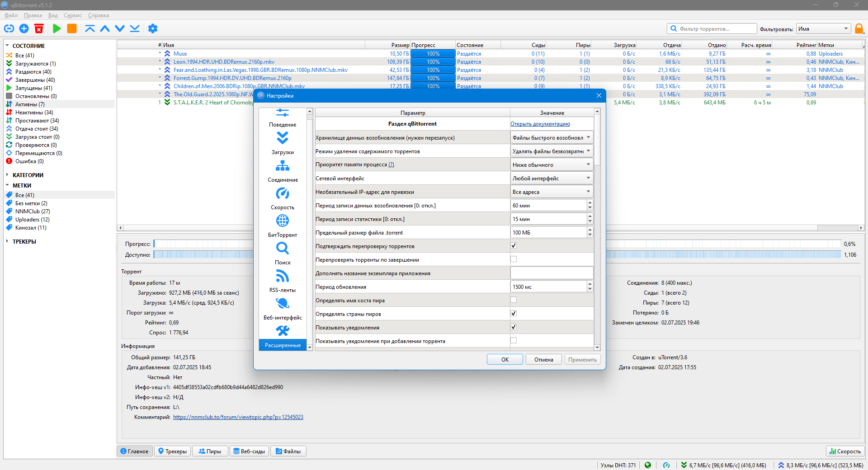This screenshot has width=868, height=470.
Task: Click the Доступно availability bar
Action: [497, 255]
